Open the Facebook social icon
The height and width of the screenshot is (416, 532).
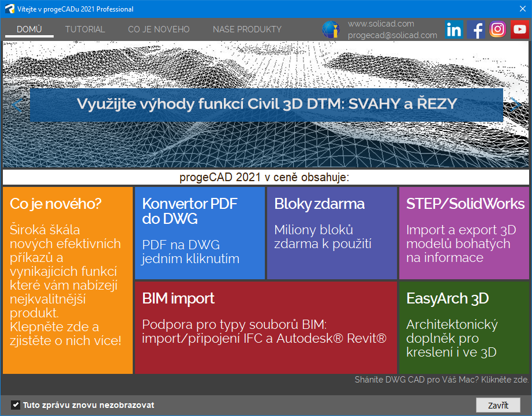pos(476,29)
